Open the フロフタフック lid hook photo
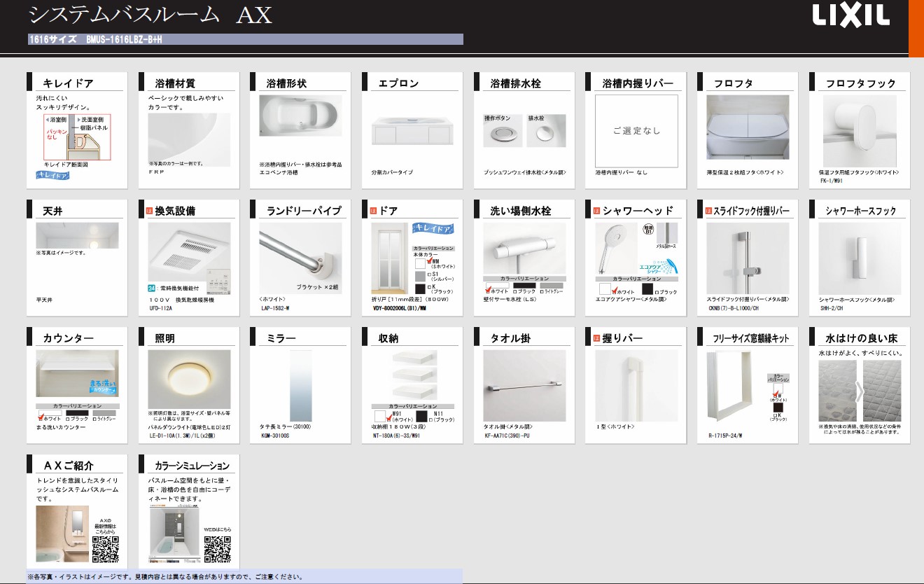924x584 pixels. click(860, 130)
